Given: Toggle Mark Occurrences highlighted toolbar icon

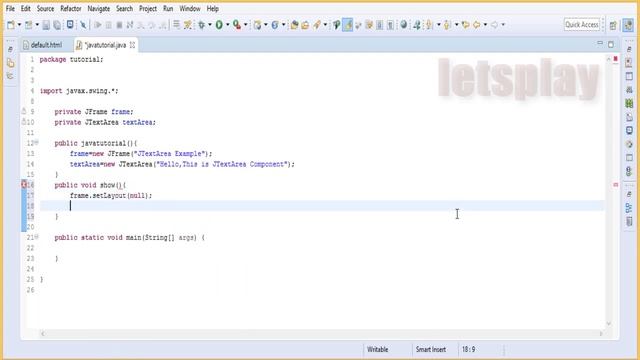Looking at the screenshot, I should [x=347, y=25].
